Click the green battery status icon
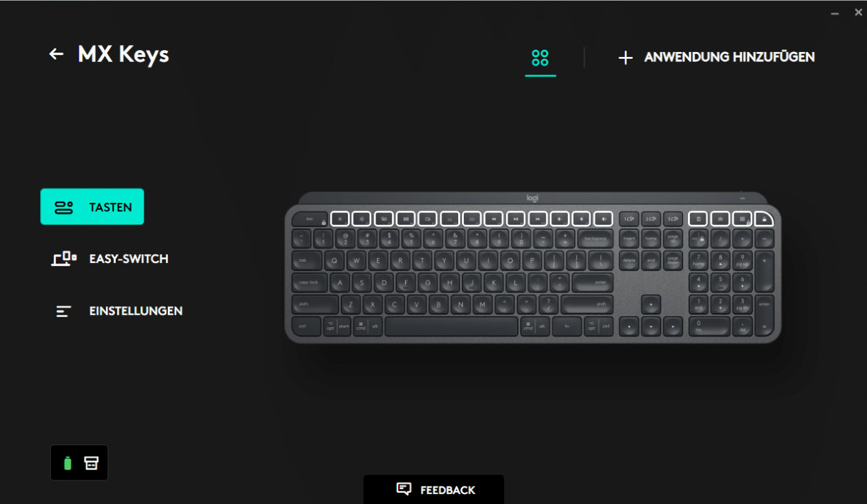The height and width of the screenshot is (504, 867). pos(68,463)
